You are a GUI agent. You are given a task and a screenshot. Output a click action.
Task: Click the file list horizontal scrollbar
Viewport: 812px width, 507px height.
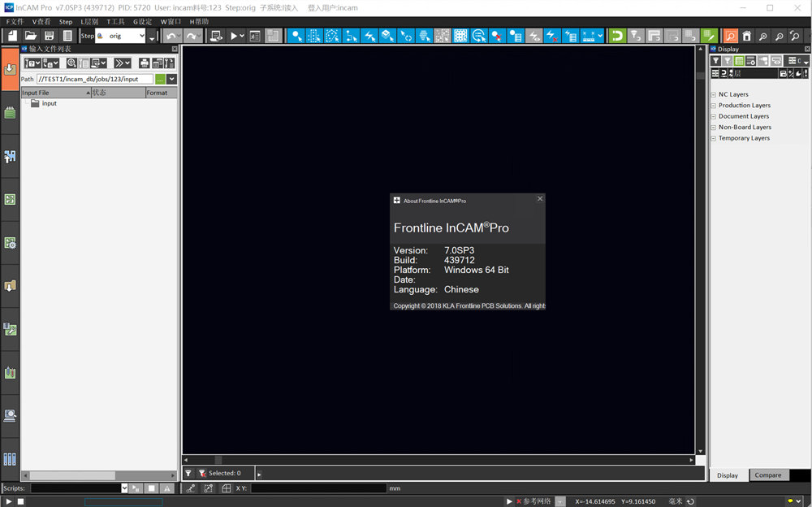99,475
